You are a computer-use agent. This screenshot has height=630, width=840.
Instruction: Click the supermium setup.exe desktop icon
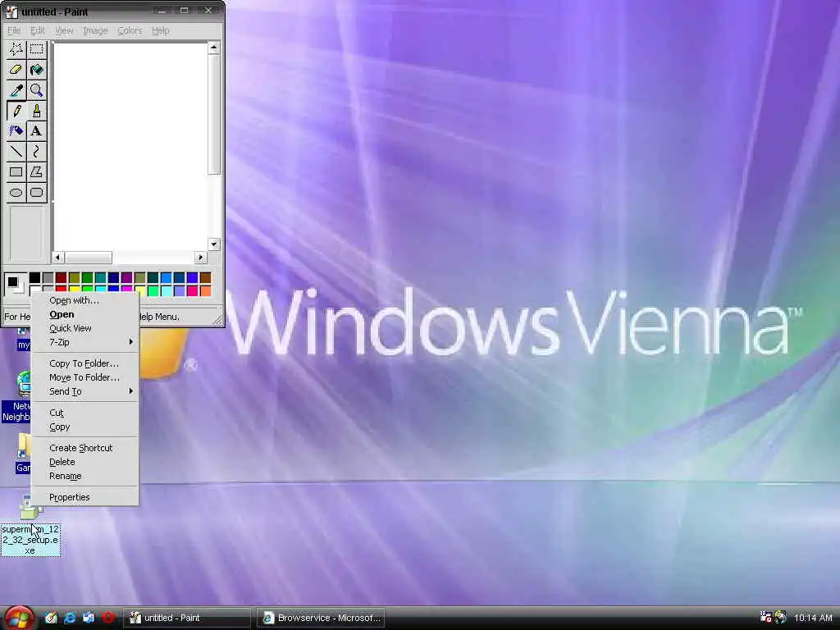pos(30,525)
